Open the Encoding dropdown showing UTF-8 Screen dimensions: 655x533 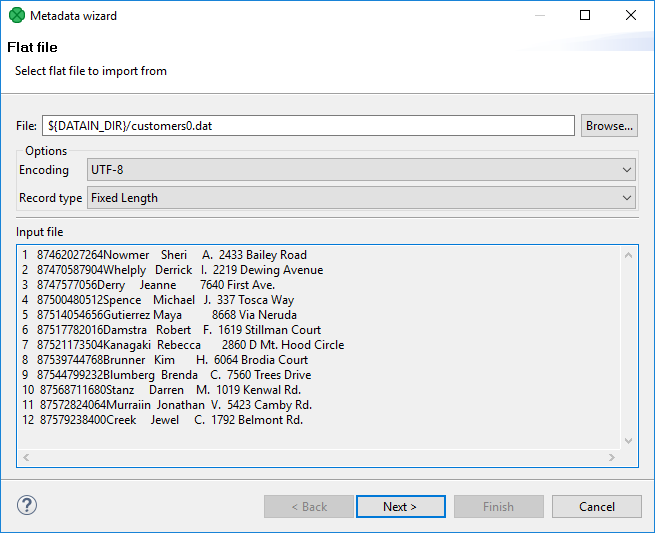point(361,170)
